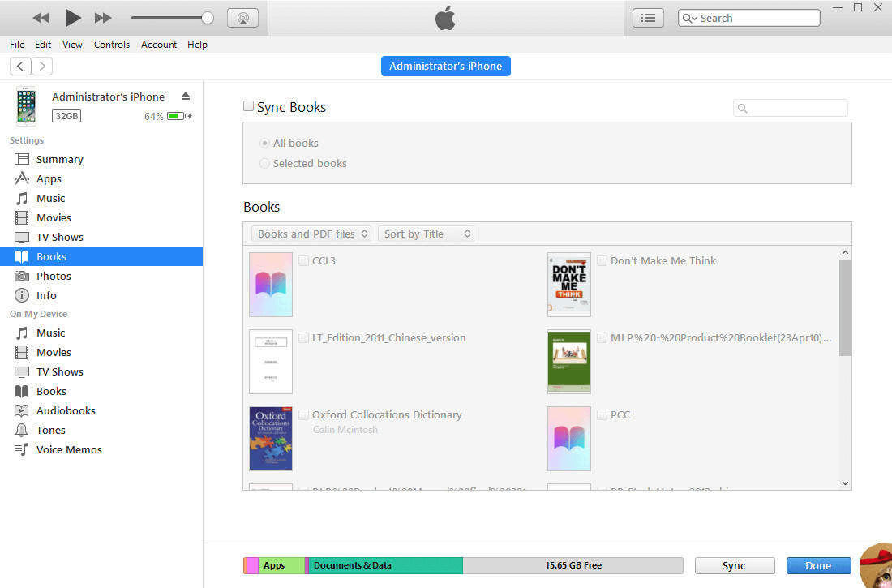Click the AirPlay icon

click(242, 18)
